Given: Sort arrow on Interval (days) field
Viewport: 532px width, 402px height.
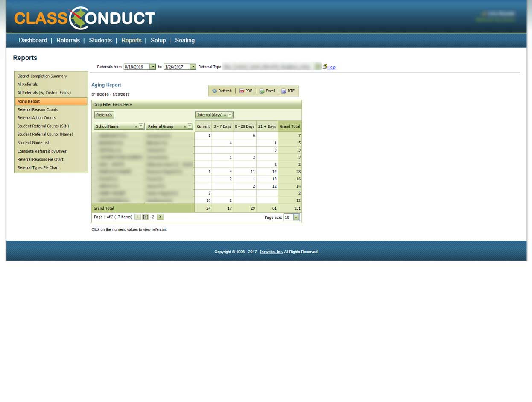Looking at the screenshot, I should coord(225,115).
